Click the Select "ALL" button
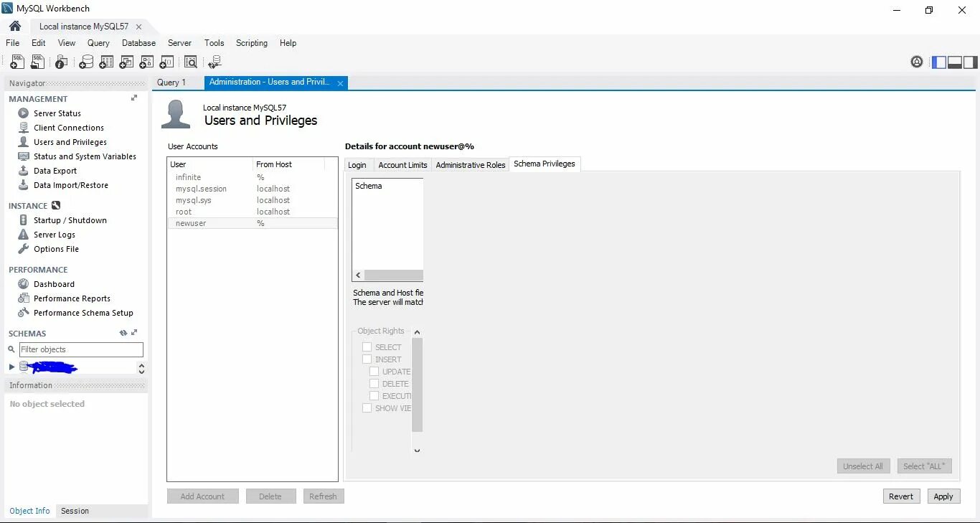The height and width of the screenshot is (523, 980). 924,466
